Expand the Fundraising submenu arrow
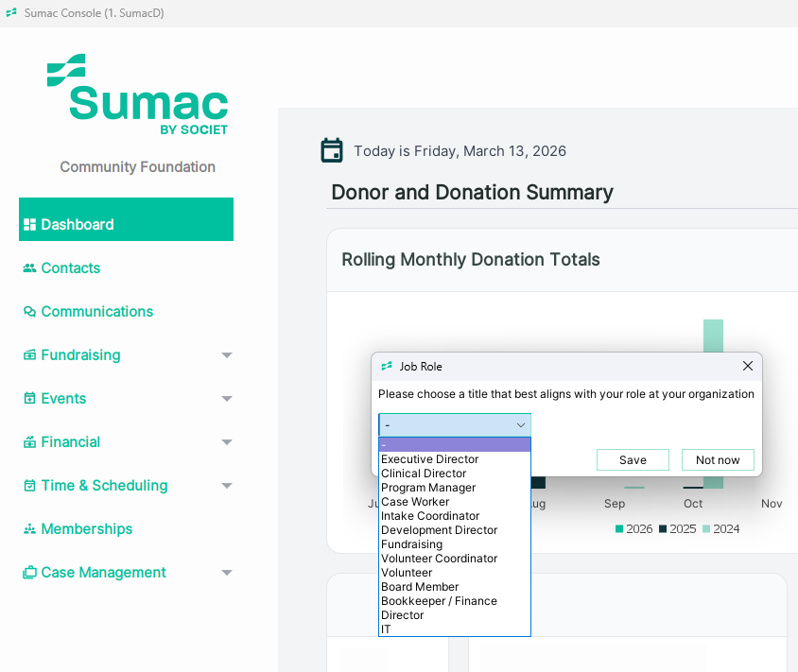798x672 pixels. pos(227,355)
